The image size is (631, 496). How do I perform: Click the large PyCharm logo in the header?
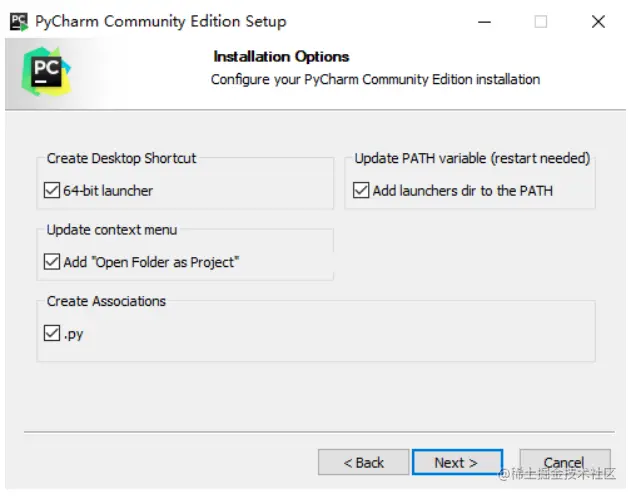point(46,73)
